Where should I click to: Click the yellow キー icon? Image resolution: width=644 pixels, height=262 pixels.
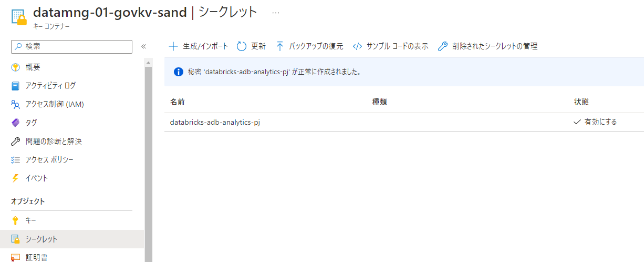pyautogui.click(x=15, y=220)
